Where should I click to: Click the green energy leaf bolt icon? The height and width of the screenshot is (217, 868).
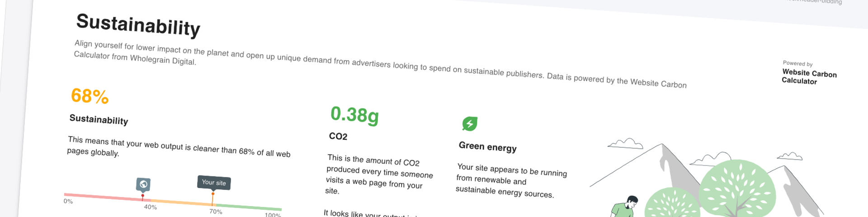[470, 123]
